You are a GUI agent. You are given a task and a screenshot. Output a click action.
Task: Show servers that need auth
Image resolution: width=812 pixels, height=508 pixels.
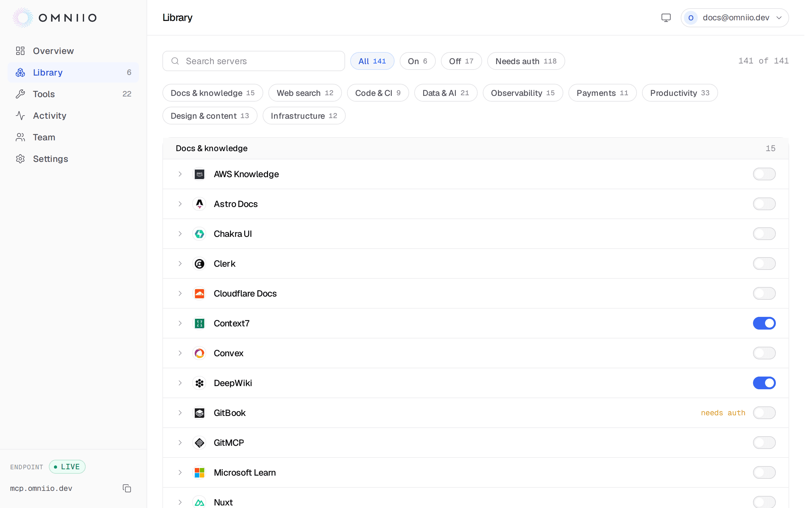point(526,61)
